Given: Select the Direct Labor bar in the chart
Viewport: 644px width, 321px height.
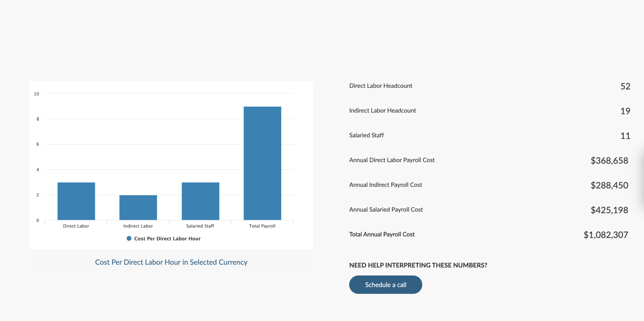Looking at the screenshot, I should coord(76,201).
